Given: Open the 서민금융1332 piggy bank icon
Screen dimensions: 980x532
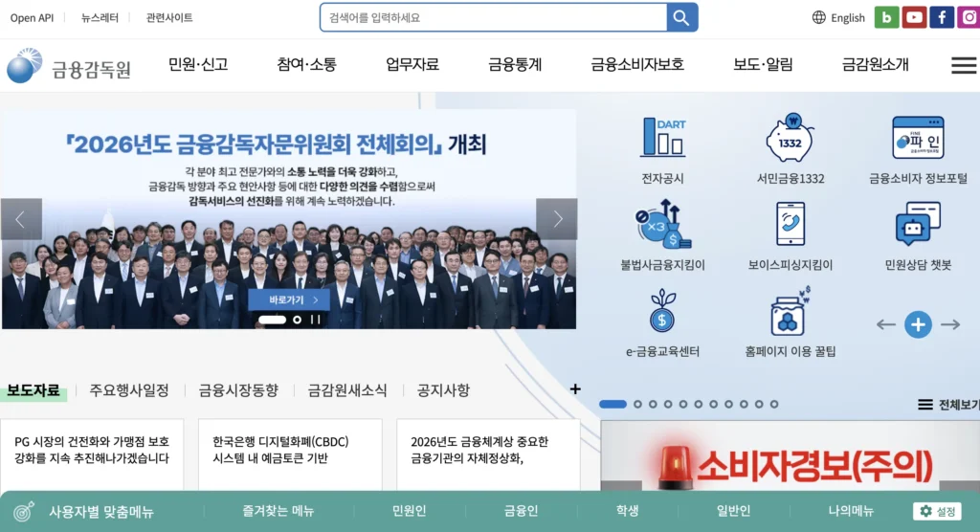Looking at the screenshot, I should (790, 138).
